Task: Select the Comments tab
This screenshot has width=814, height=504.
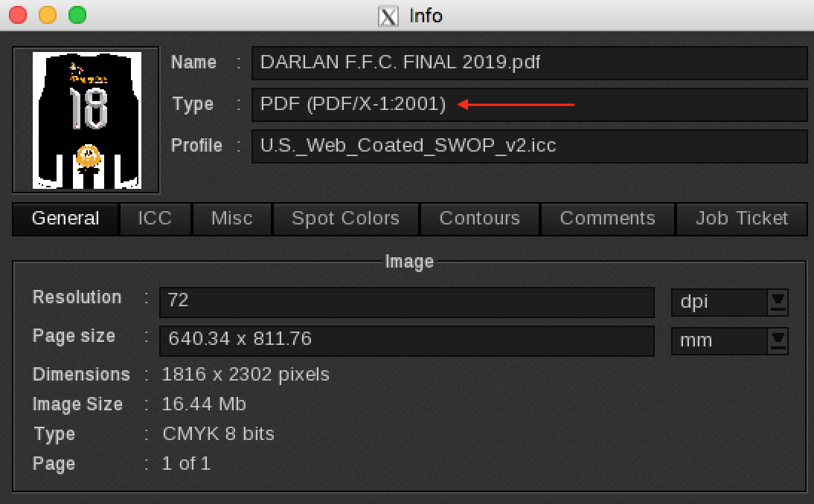Action: pyautogui.click(x=607, y=219)
